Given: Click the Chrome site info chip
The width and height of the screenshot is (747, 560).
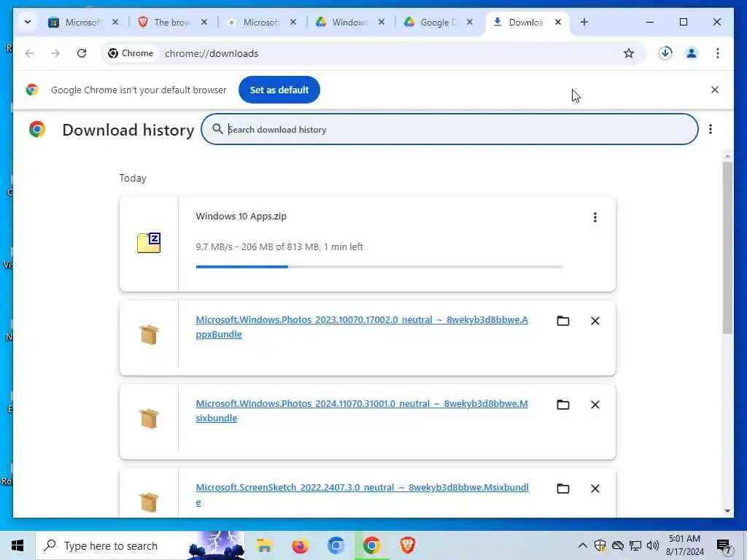Looking at the screenshot, I should click(x=131, y=53).
